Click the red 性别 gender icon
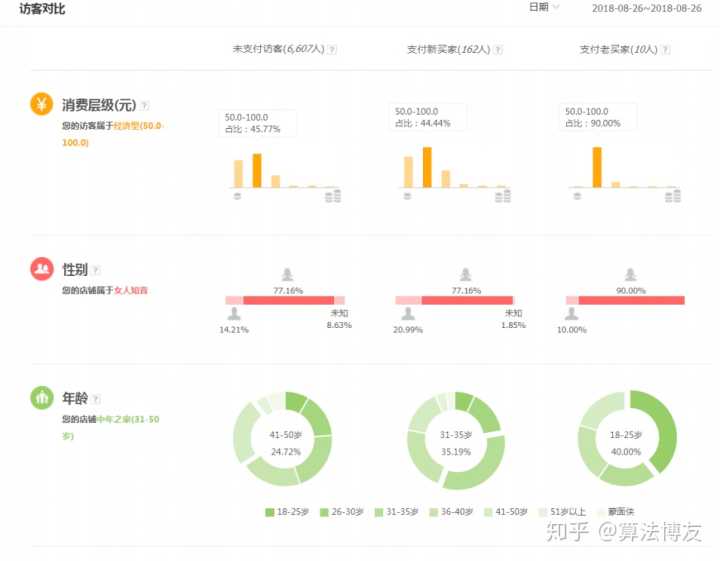The width and height of the screenshot is (720, 561). point(41,269)
